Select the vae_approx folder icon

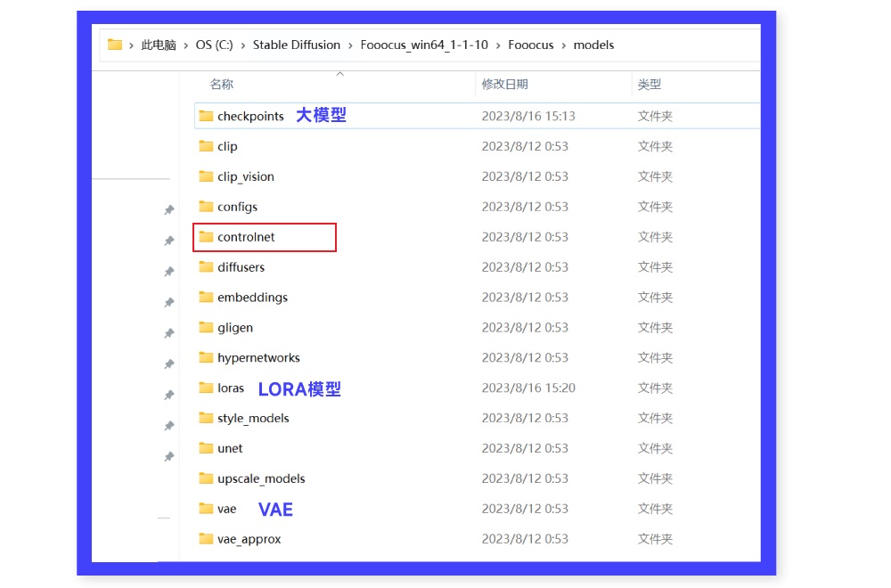coord(206,538)
